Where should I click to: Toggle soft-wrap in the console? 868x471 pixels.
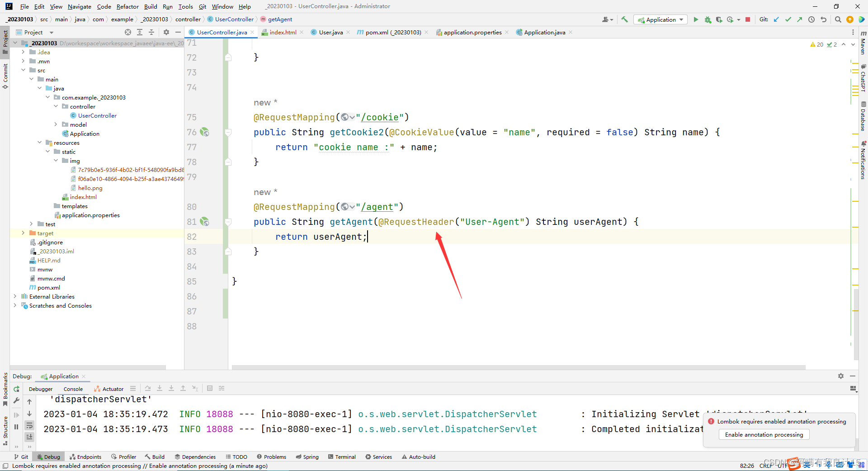tap(29, 425)
